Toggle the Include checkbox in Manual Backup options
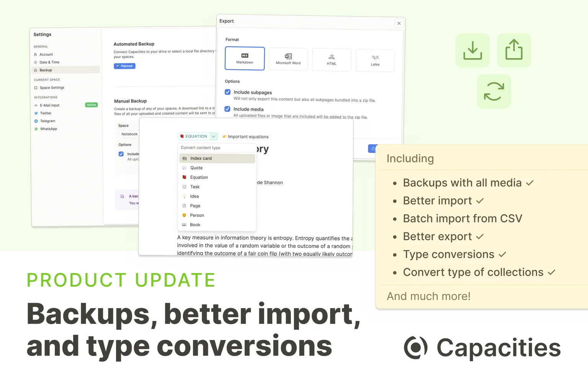The width and height of the screenshot is (588, 382). (121, 154)
